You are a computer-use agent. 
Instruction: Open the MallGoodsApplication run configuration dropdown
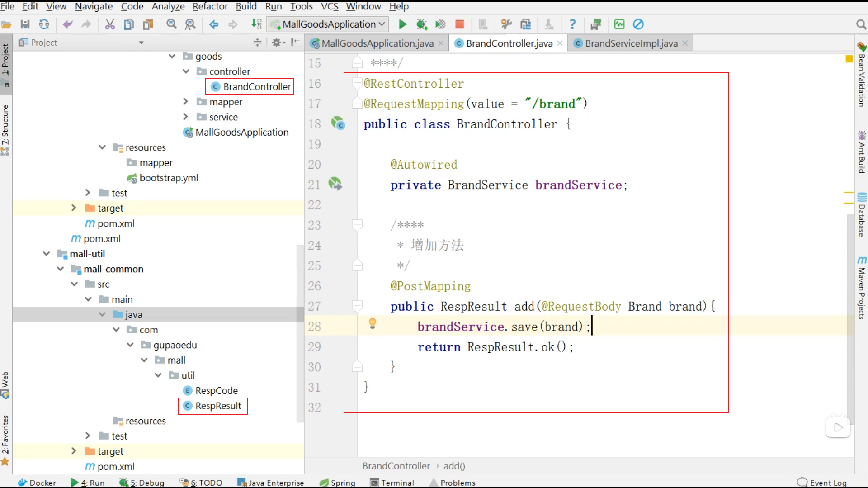tap(328, 24)
